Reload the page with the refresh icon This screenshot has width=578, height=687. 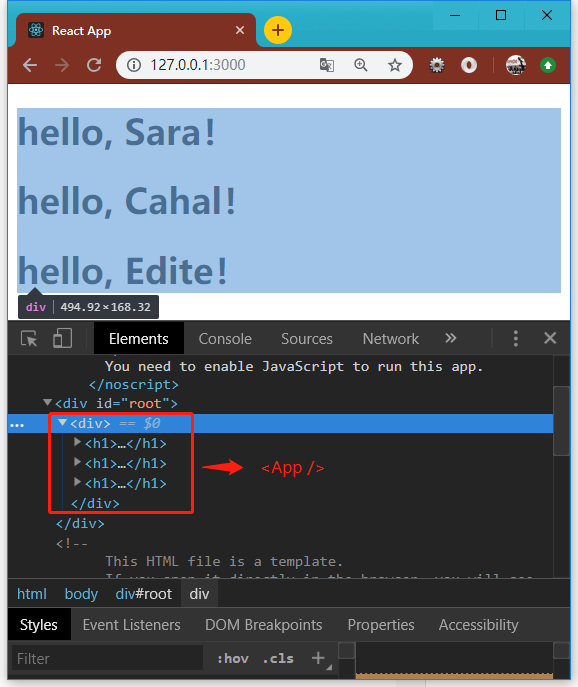tap(94, 65)
